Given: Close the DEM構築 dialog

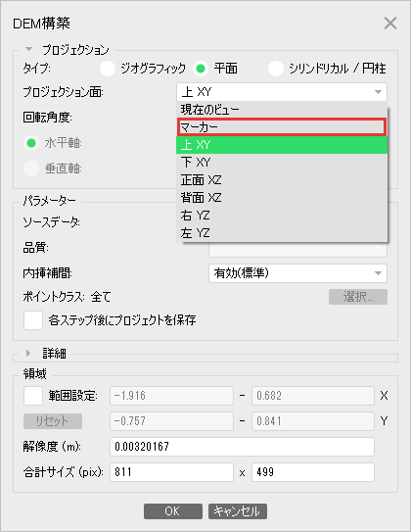Looking at the screenshot, I should [x=390, y=24].
